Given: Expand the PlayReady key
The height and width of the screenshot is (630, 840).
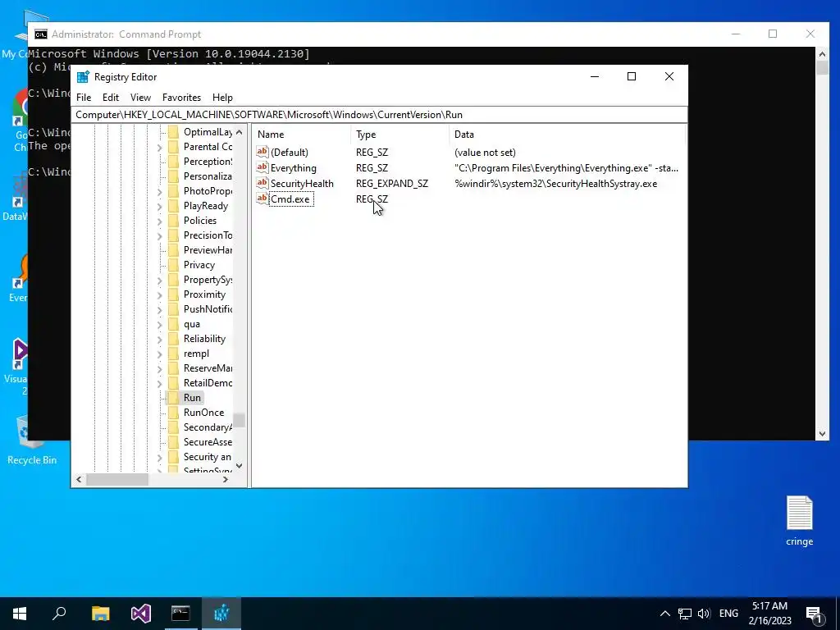Looking at the screenshot, I should pos(160,206).
